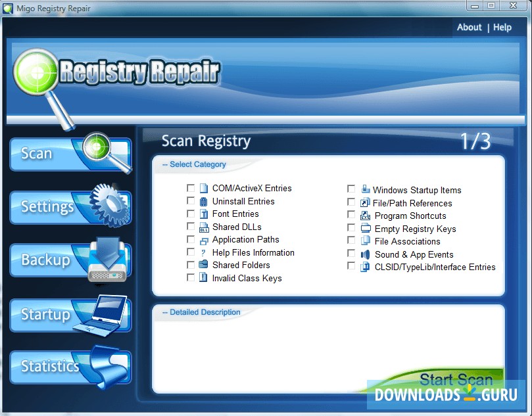Screen dimensions: 532x416
Task: Enable the COM/ActiveX Entries checkbox
Action: [x=191, y=188]
